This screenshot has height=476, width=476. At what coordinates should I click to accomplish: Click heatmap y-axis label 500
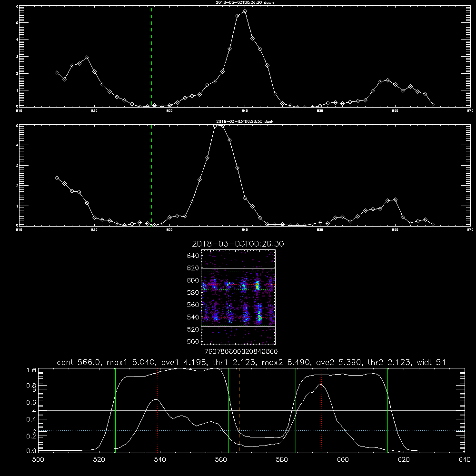pyautogui.click(x=193, y=341)
